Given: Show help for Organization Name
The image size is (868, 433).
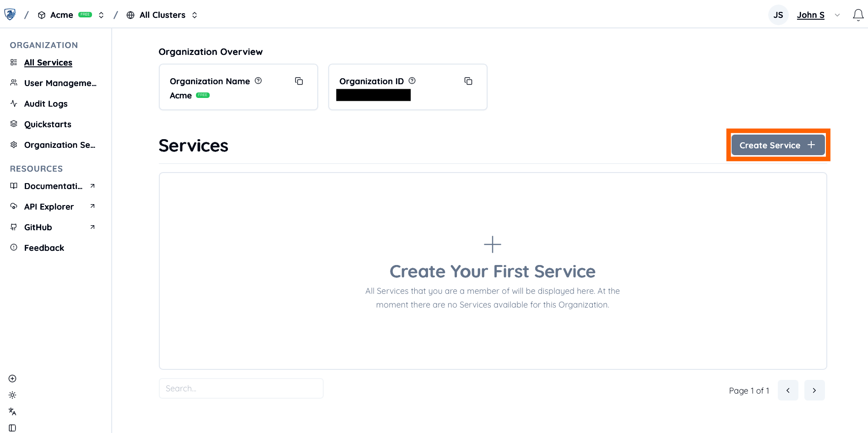Looking at the screenshot, I should point(258,81).
